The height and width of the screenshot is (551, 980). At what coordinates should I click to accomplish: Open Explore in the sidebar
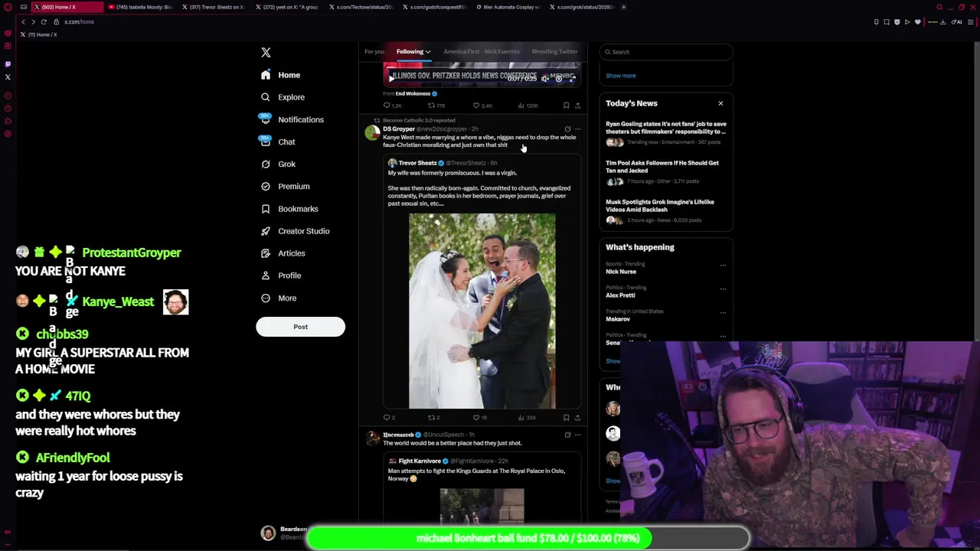pyautogui.click(x=283, y=97)
